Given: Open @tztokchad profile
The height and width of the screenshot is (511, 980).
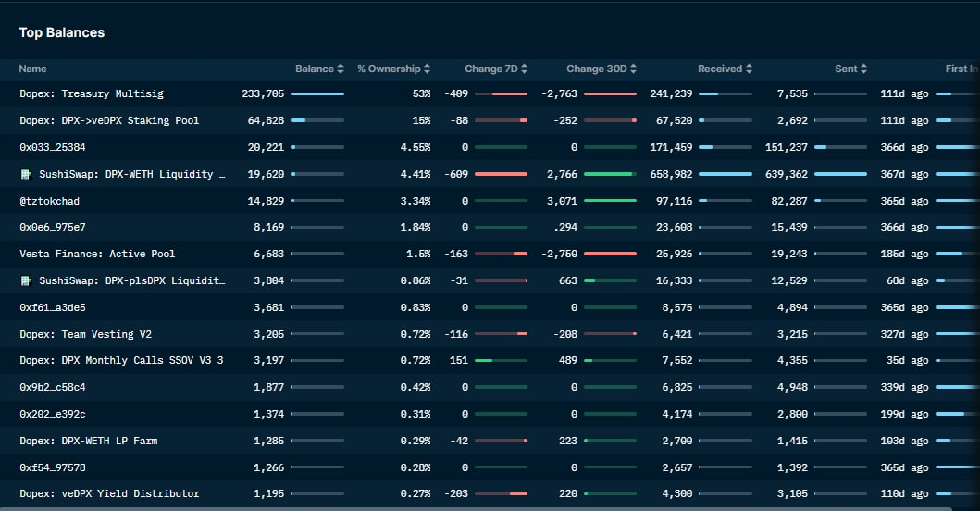Looking at the screenshot, I should coord(49,202).
